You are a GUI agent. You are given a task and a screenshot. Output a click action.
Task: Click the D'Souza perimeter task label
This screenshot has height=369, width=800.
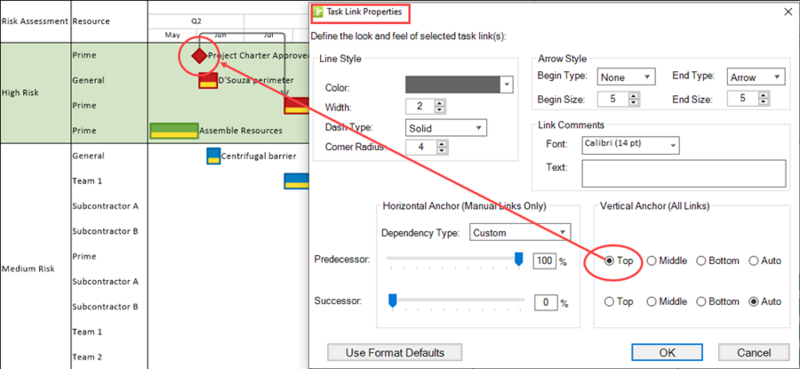click(256, 81)
